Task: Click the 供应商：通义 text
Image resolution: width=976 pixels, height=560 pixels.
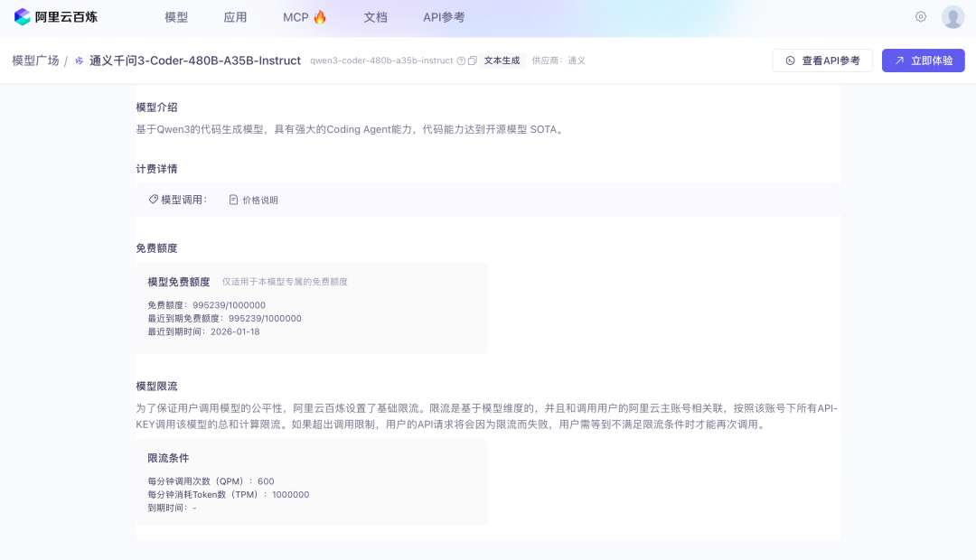Action: pos(558,61)
